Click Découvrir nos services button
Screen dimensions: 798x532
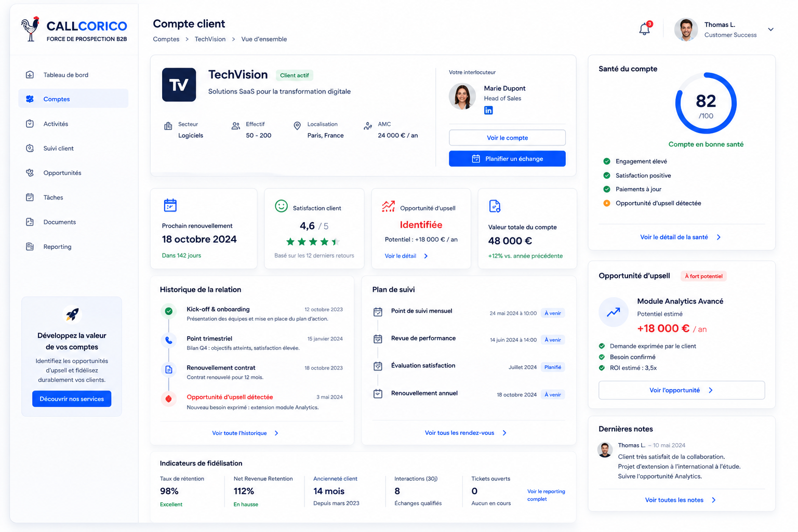72,398
